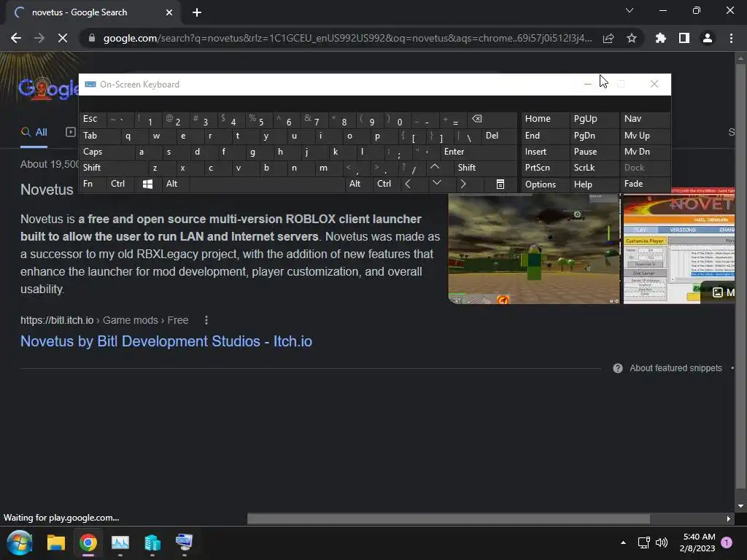The image size is (747, 560).
Task: Open the Chrome profile avatar icon
Action: (x=708, y=38)
